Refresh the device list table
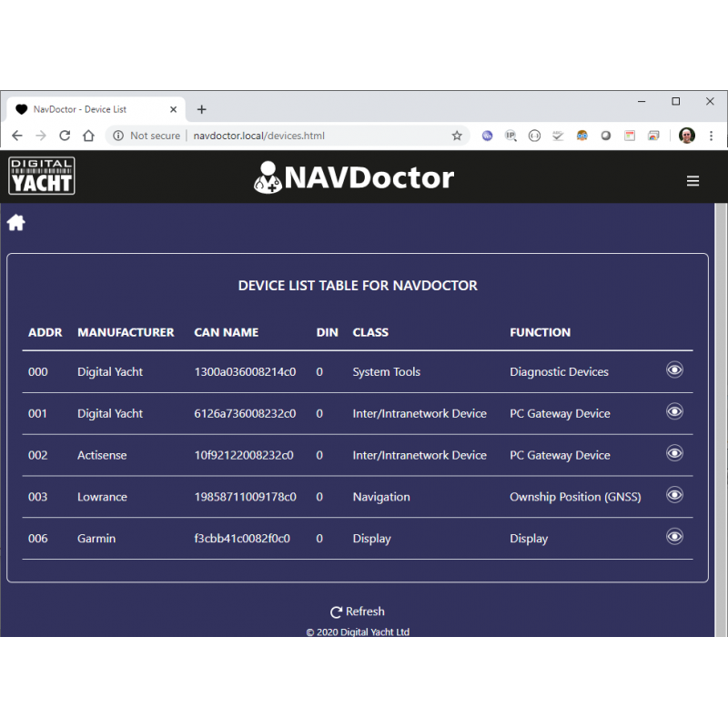The height and width of the screenshot is (728, 728). (x=357, y=612)
